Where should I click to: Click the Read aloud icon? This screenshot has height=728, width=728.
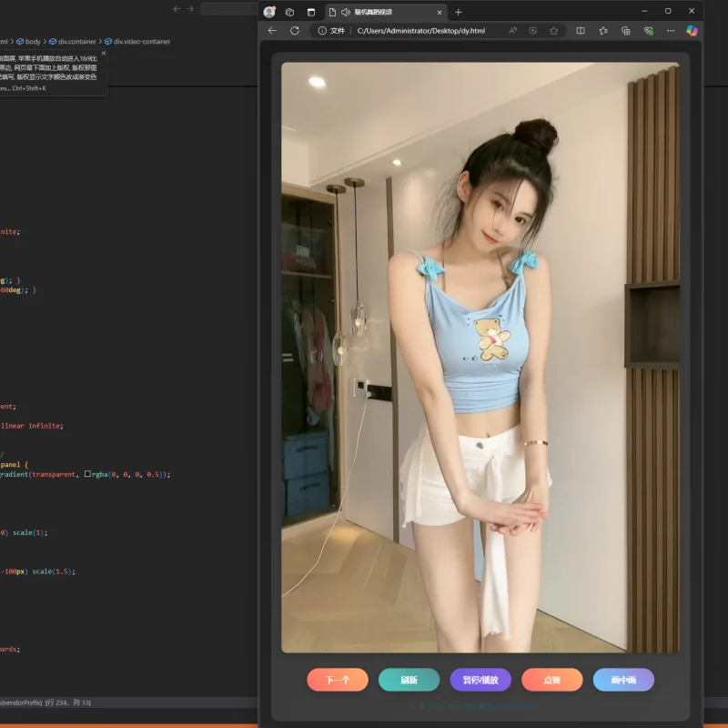click(512, 31)
